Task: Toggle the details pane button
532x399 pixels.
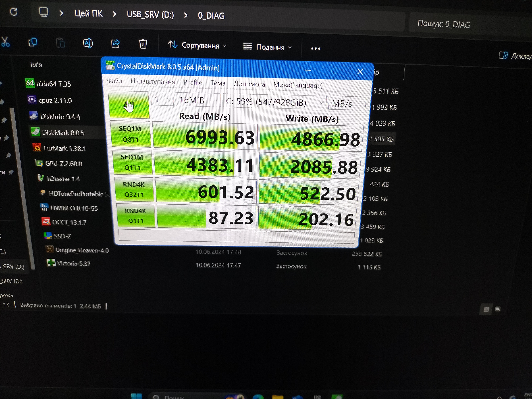Action: click(x=503, y=56)
